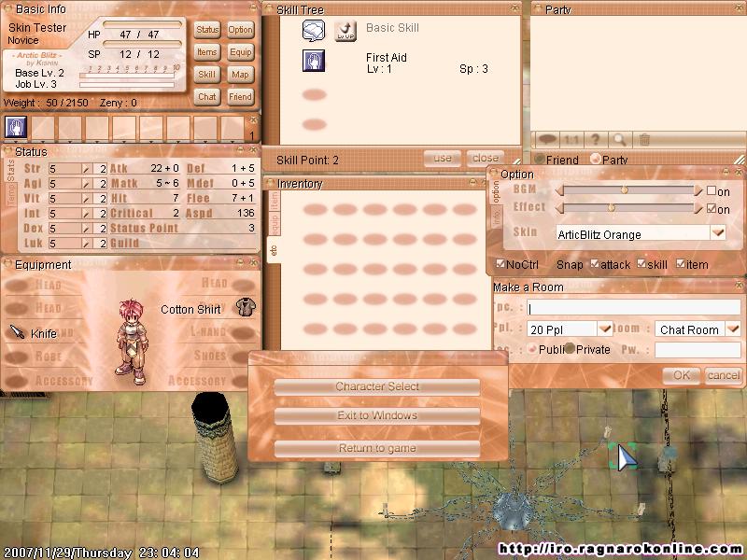Raise Dex with its arrow icon
The image size is (747, 560).
(87, 229)
